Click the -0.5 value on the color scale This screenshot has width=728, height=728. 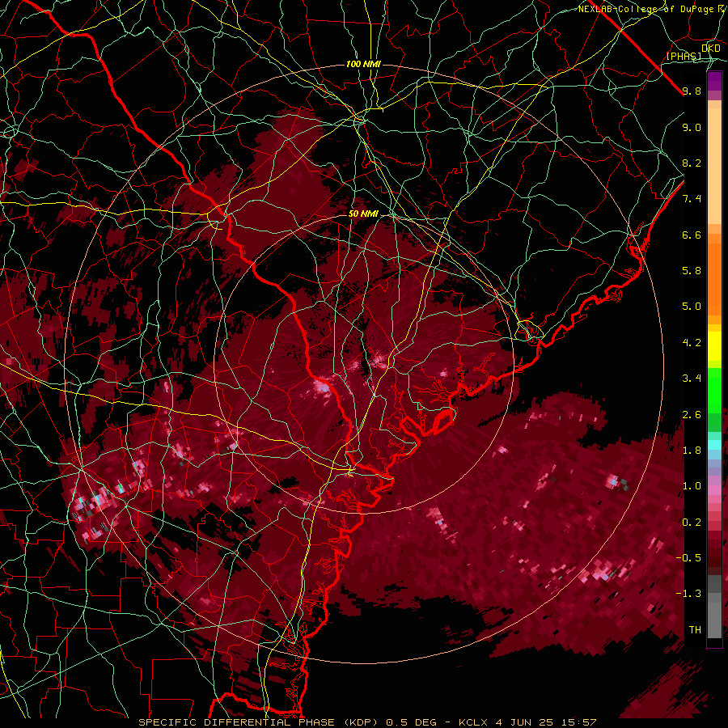pyautogui.click(x=688, y=557)
